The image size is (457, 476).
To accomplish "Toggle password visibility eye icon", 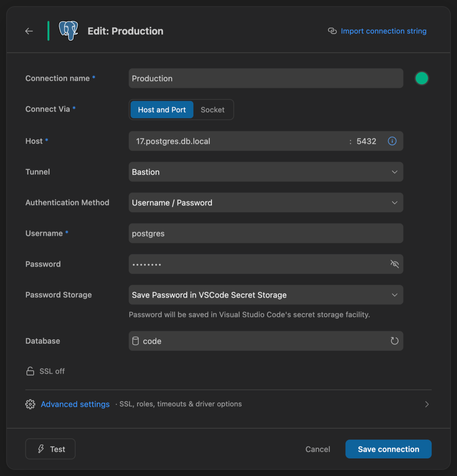I will coord(395,264).
